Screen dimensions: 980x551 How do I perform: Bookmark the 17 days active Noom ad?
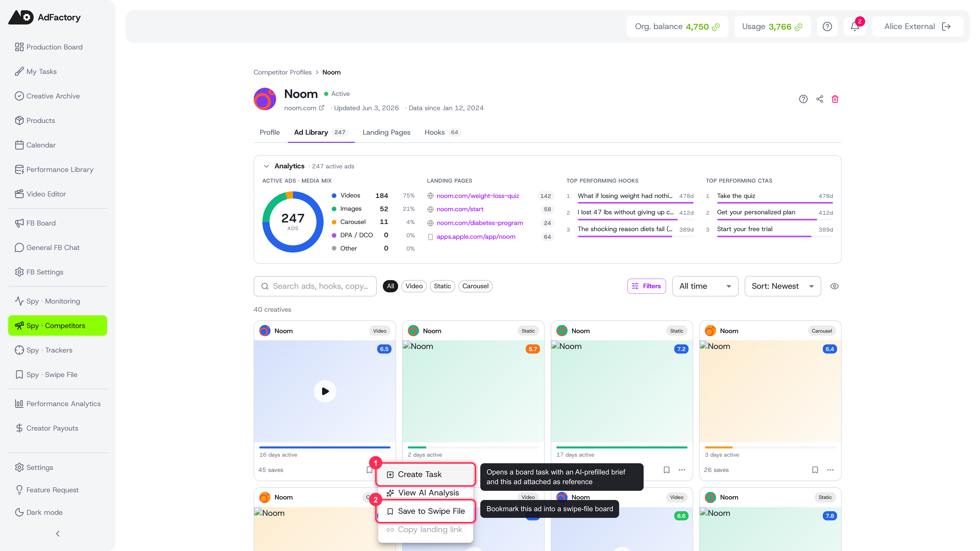pyautogui.click(x=667, y=470)
